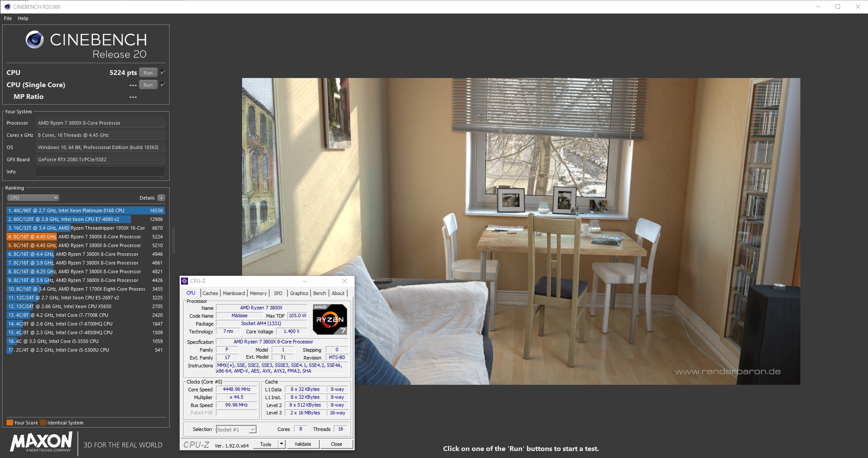Image resolution: width=868 pixels, height=458 pixels.
Task: Switch to the Memory tab in CPU-Z
Action: [x=258, y=293]
